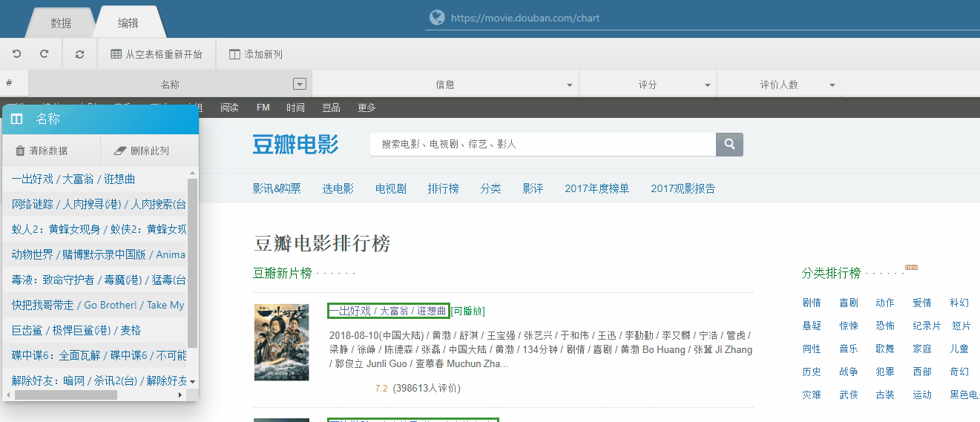
Task: Open the 信息 column dropdown arrow
Action: click(x=570, y=85)
